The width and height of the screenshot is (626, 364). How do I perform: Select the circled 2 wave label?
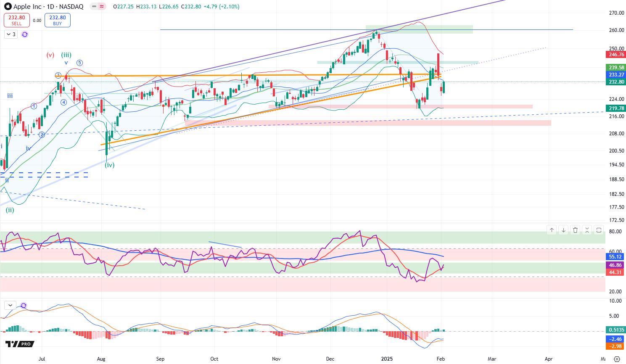pos(42,135)
